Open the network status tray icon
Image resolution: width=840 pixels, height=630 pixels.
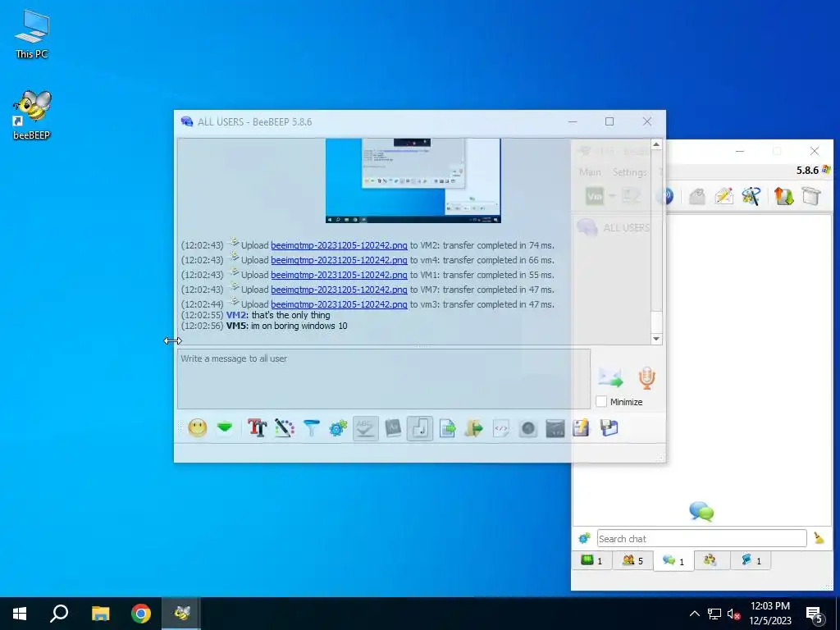tap(714, 614)
